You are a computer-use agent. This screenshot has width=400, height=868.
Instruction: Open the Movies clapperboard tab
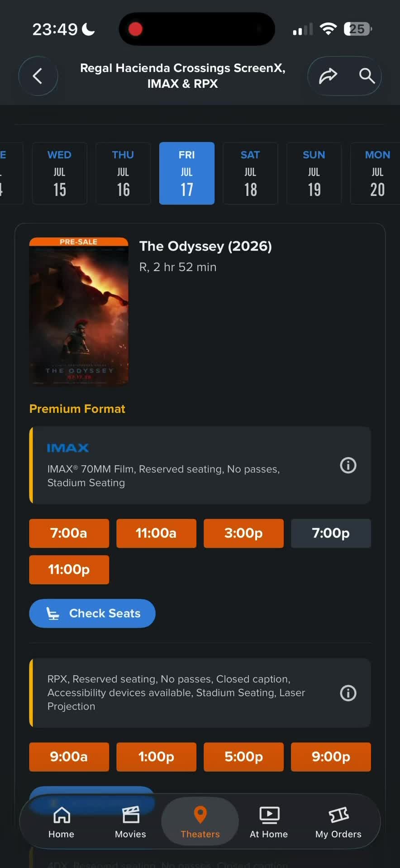tap(130, 822)
